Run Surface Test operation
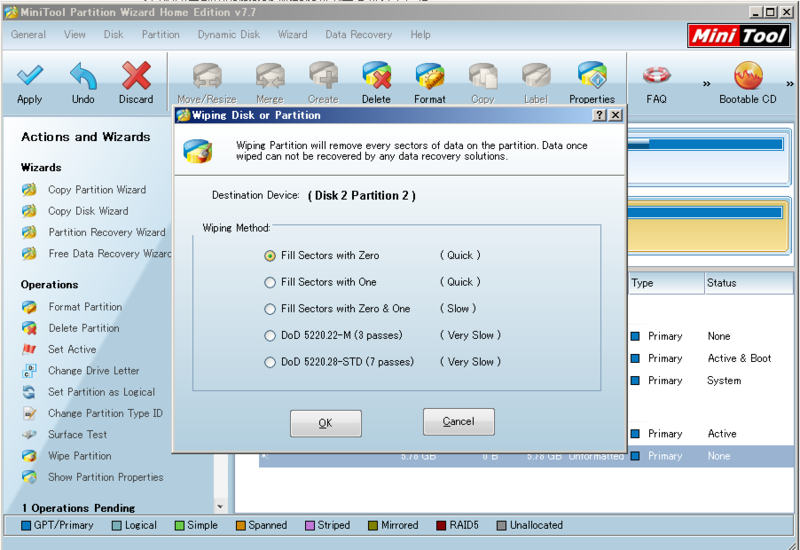Viewport: 800px width, 550px height. tap(77, 435)
